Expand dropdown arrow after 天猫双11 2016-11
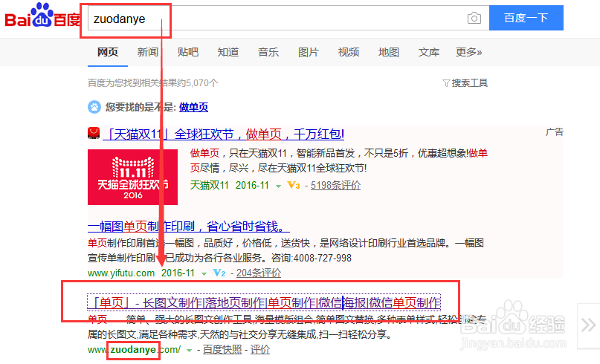This screenshot has width=600, height=364. coord(279,186)
